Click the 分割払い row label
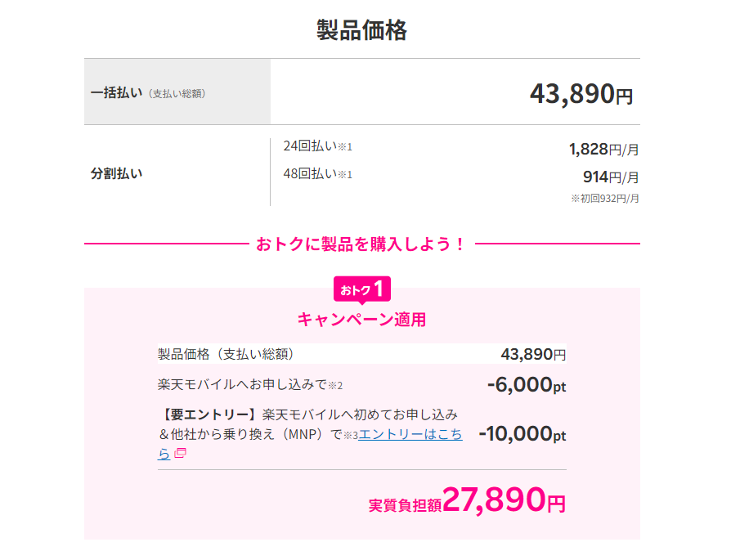 pyautogui.click(x=117, y=173)
